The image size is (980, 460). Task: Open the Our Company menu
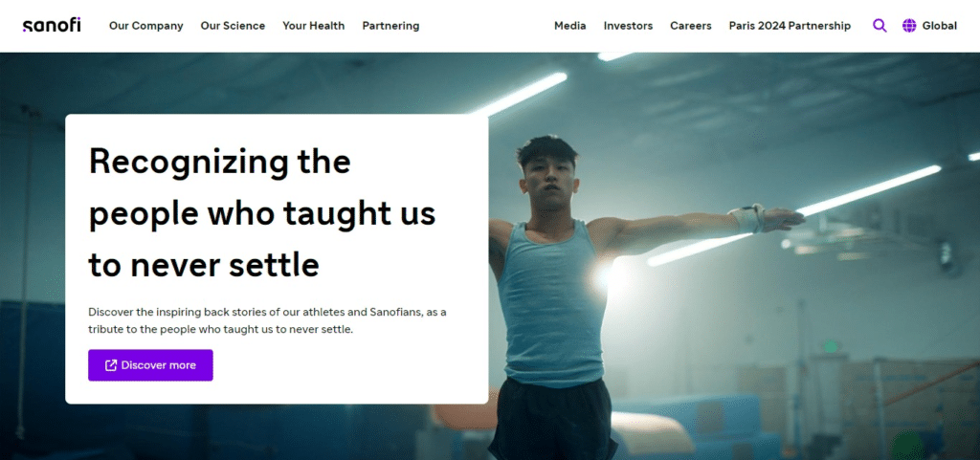coord(145,26)
